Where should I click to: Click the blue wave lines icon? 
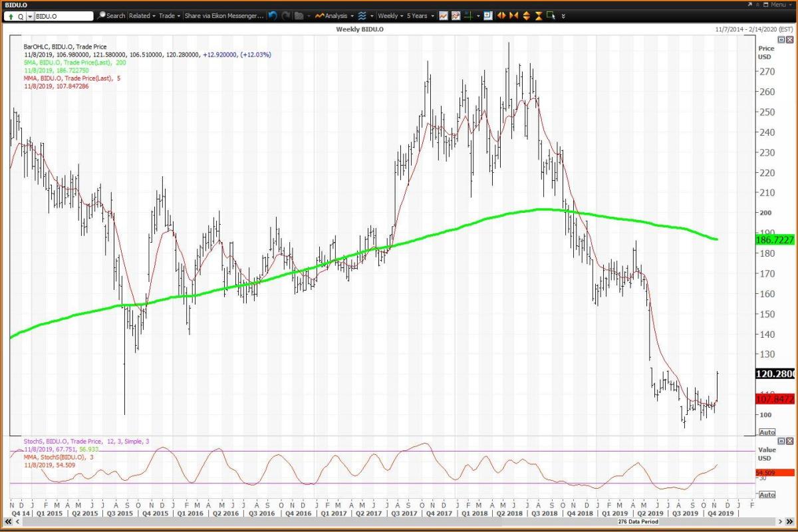click(362, 15)
